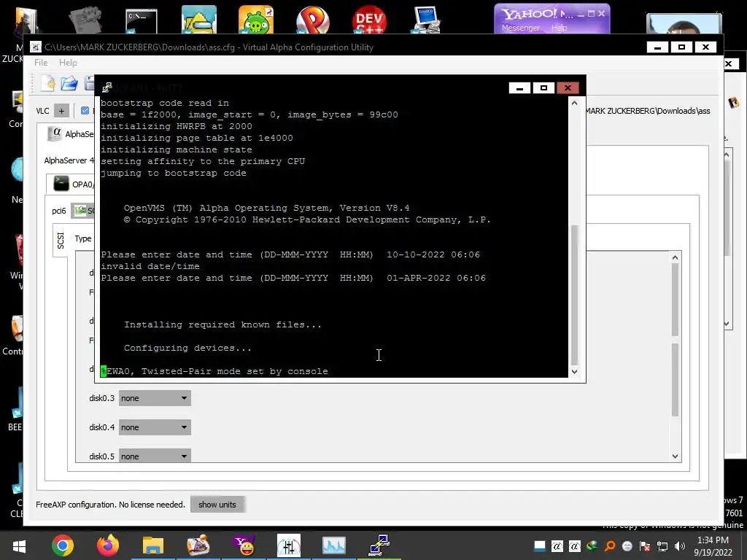Open File Explorer from the taskbar
The height and width of the screenshot is (560, 747).
[153, 545]
